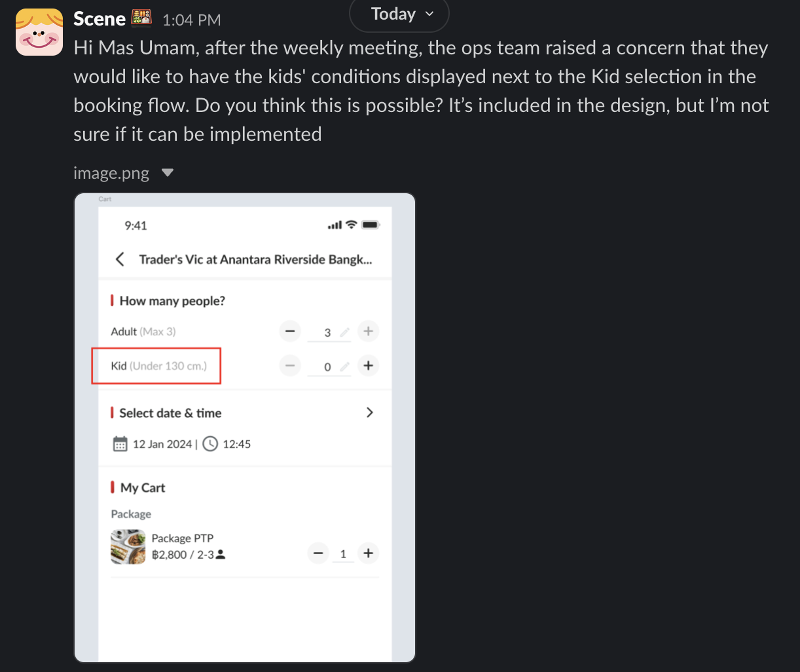Image resolution: width=800 pixels, height=672 pixels.
Task: Increase the Package PTP quantity
Action: point(369,553)
